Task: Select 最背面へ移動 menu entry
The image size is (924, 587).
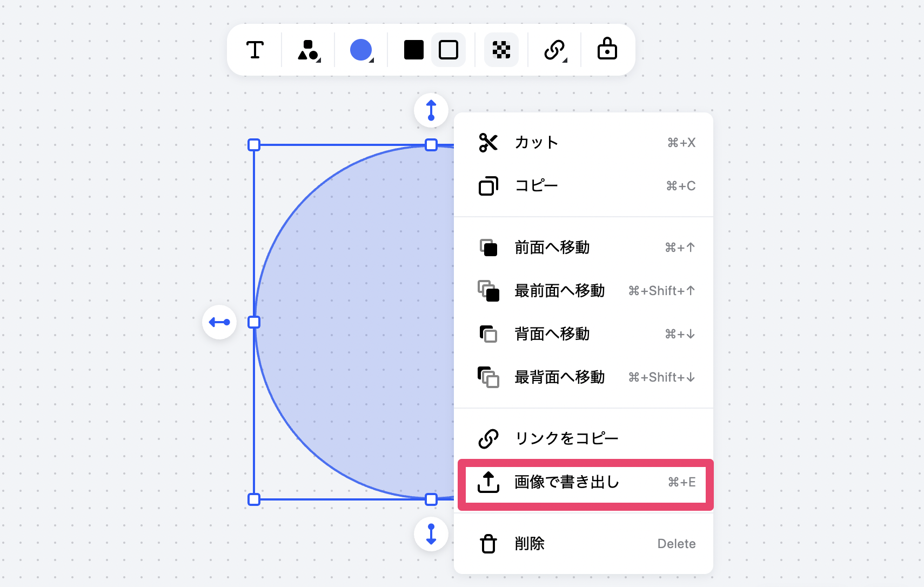Action: 584,377
